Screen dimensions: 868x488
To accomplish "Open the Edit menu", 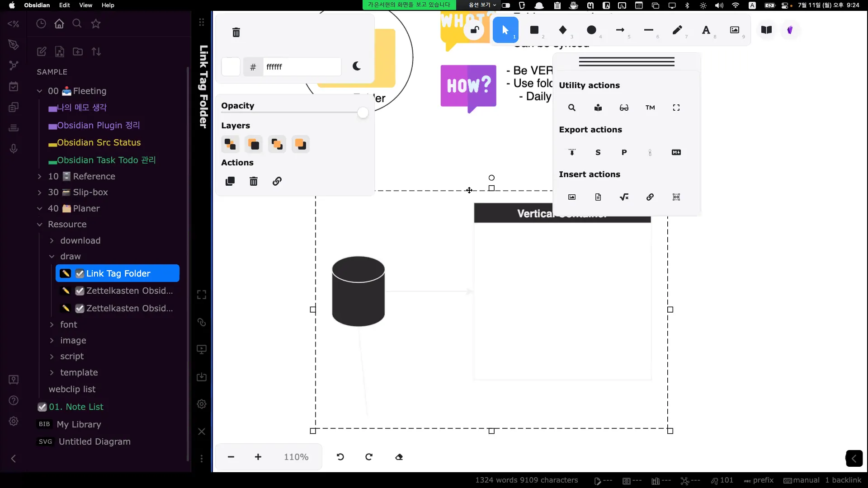I will pos(64,5).
